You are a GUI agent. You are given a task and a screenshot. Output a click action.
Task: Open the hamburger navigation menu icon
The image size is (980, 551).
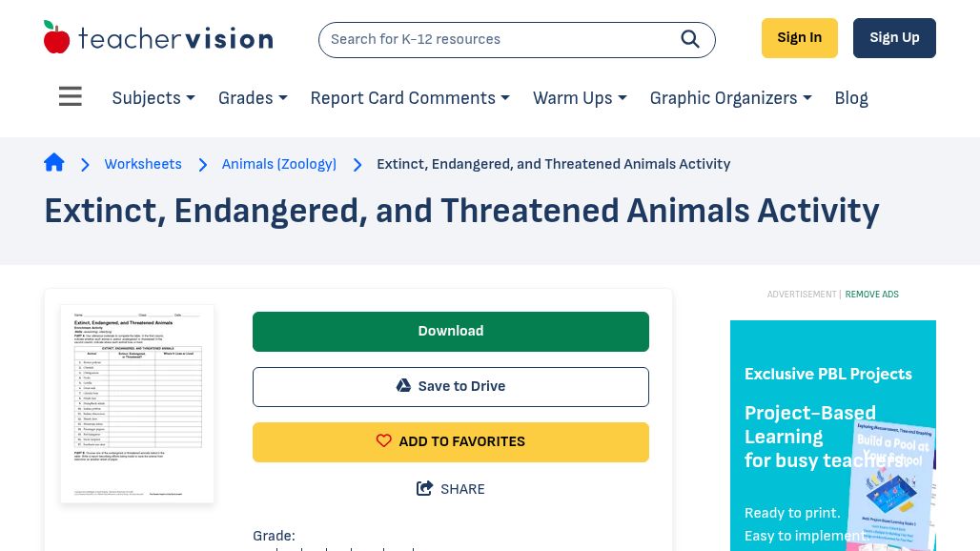pos(70,96)
